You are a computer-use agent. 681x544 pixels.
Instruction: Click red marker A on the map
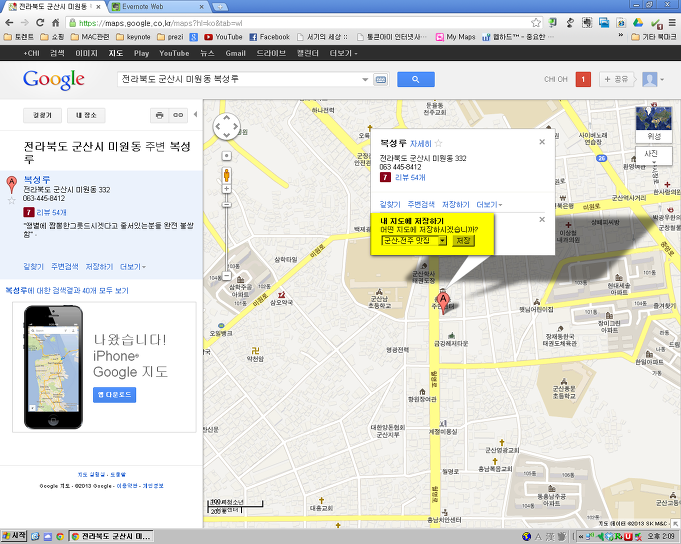click(x=443, y=303)
